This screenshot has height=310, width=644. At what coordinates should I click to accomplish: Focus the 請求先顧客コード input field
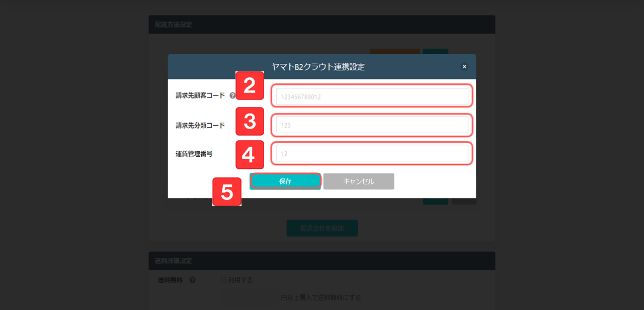coord(372,96)
